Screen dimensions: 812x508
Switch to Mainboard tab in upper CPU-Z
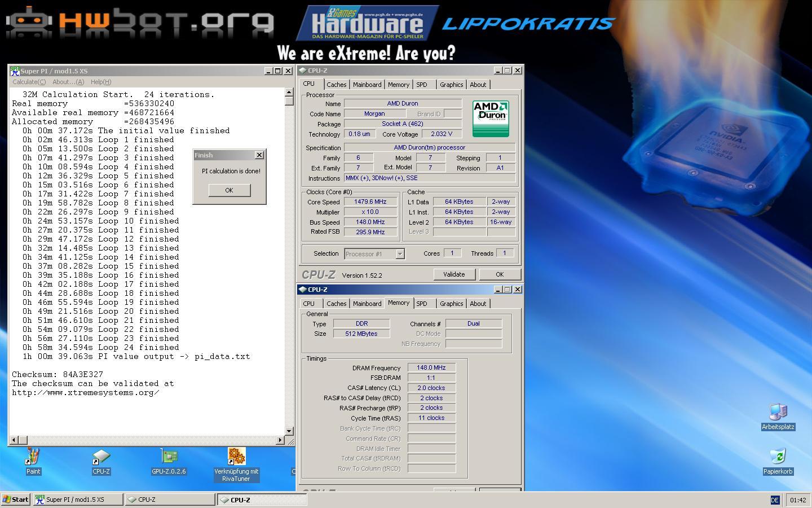click(x=367, y=85)
